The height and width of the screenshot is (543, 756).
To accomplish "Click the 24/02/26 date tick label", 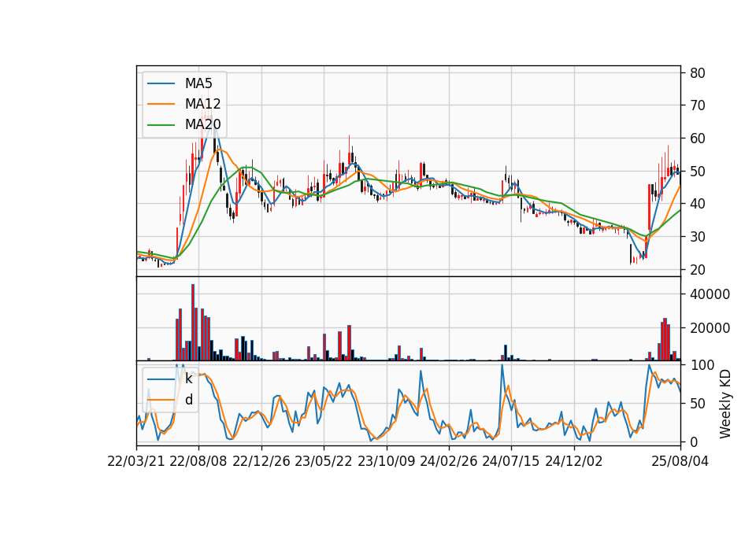I will pyautogui.click(x=448, y=461).
